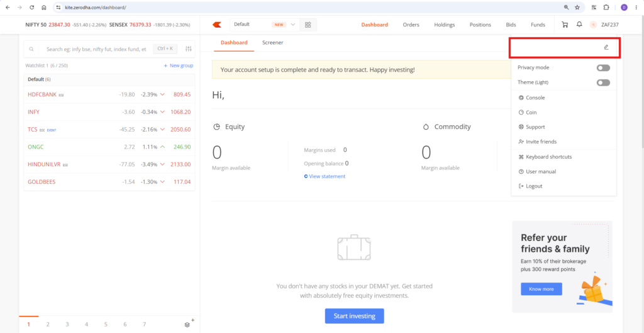This screenshot has width=644, height=333.
Task: Switch to watchlist page 7
Action: tap(144, 324)
